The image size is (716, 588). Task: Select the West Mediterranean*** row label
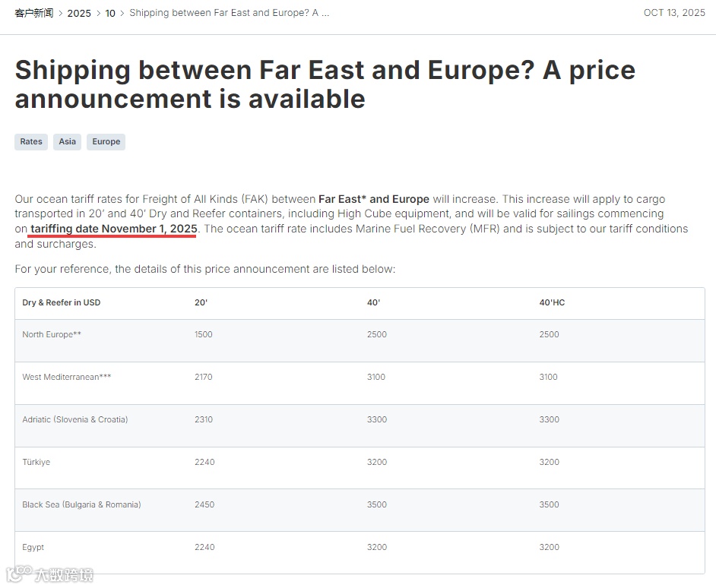67,377
